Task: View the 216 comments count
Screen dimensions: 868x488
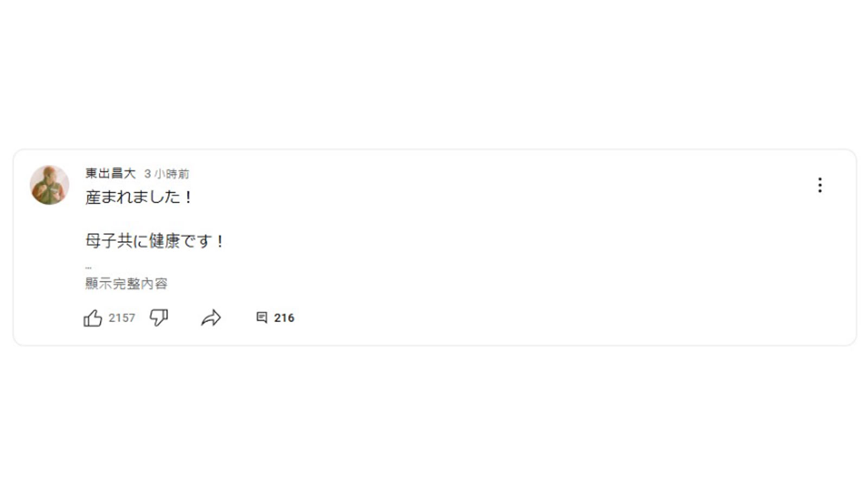Action: pyautogui.click(x=284, y=318)
